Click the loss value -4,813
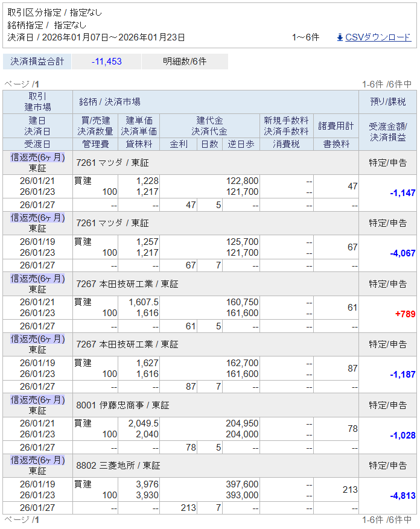This screenshot has height=529, width=420. tap(402, 496)
